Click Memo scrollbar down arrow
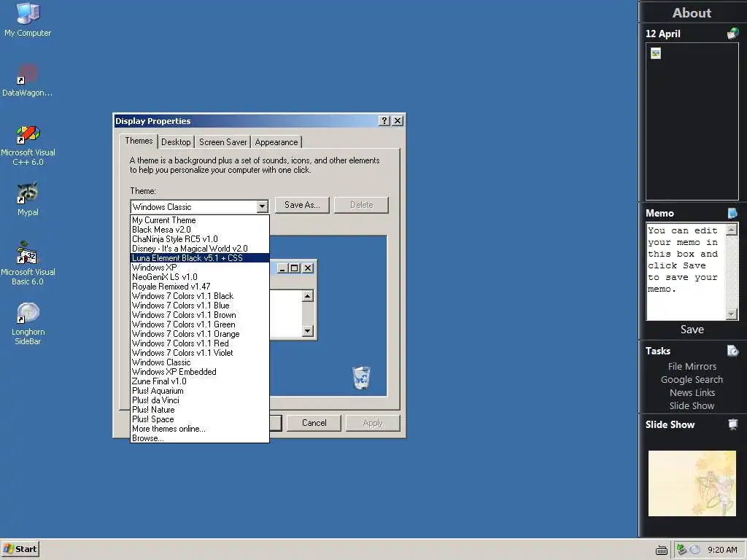Image resolution: width=747 pixels, height=560 pixels. (731, 314)
